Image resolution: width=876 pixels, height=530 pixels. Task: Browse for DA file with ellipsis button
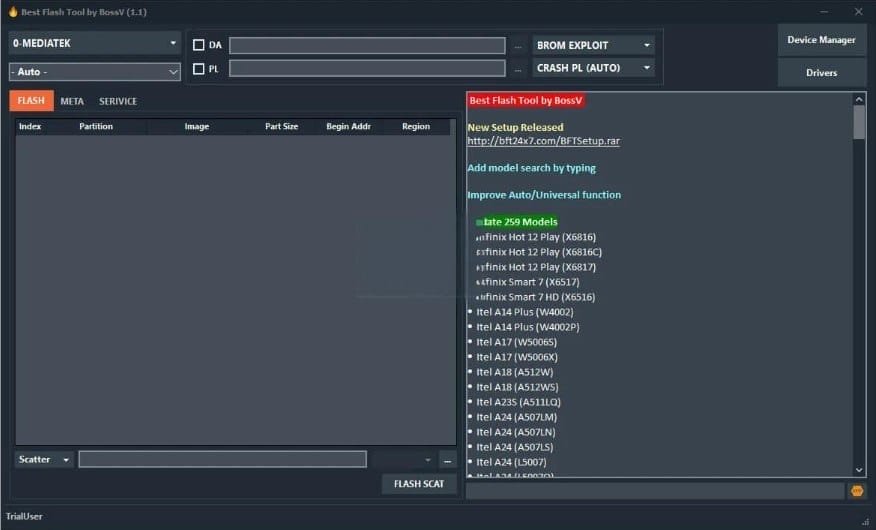518,46
